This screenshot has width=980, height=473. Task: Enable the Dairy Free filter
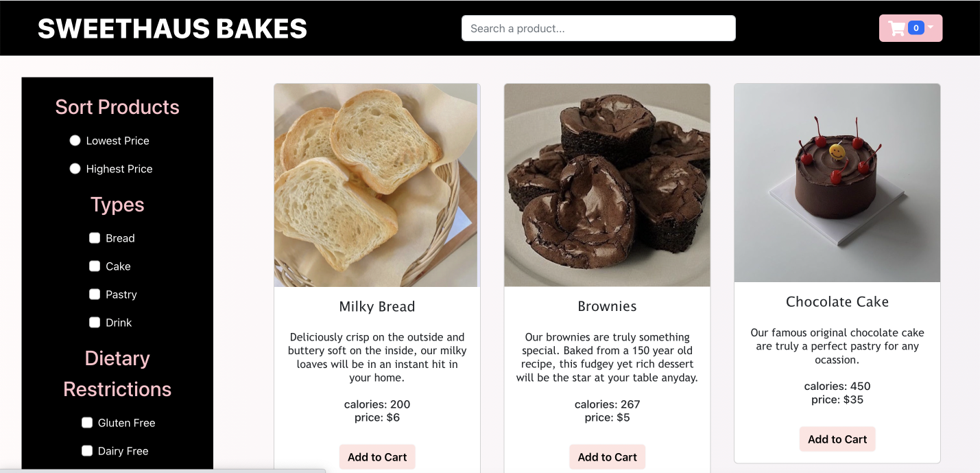click(x=87, y=451)
